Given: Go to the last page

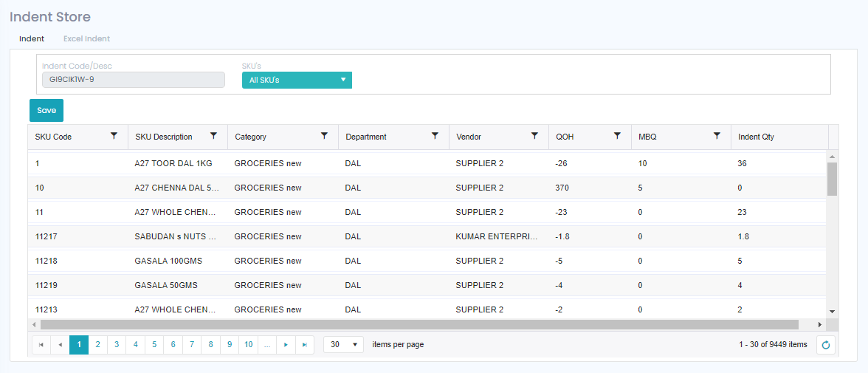Looking at the screenshot, I should pos(304,345).
